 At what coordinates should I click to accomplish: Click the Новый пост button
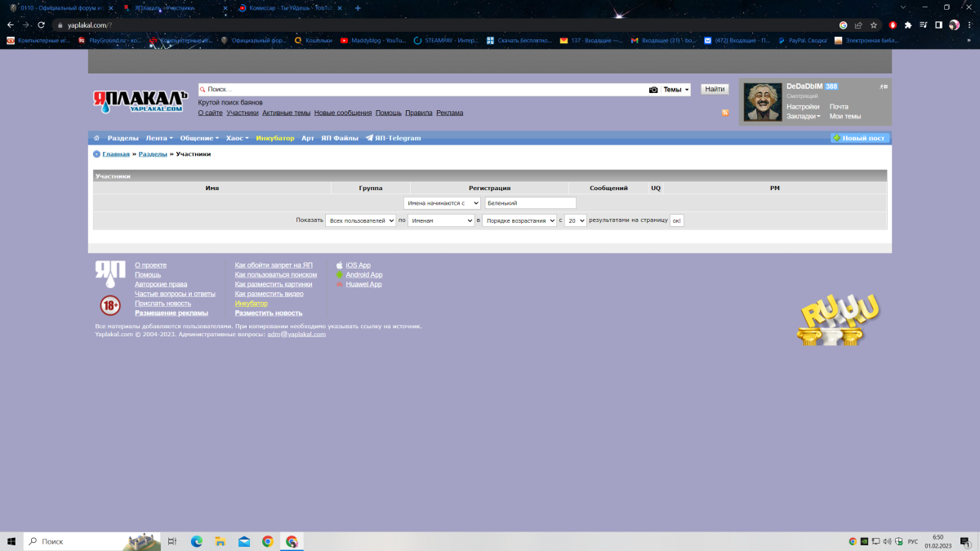coord(859,138)
